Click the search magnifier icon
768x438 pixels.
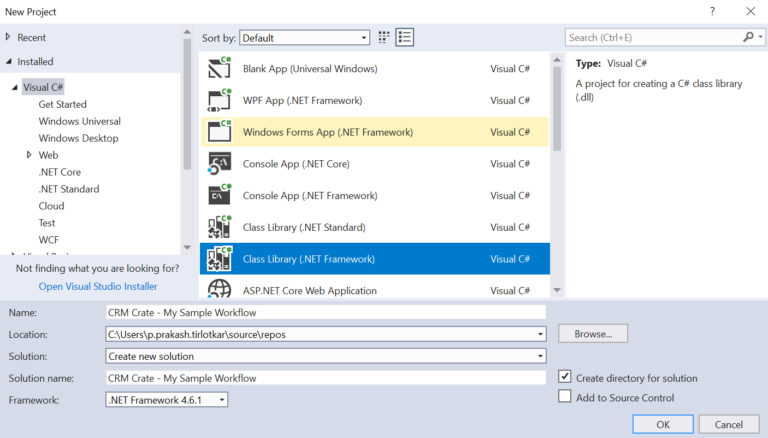tap(748, 37)
